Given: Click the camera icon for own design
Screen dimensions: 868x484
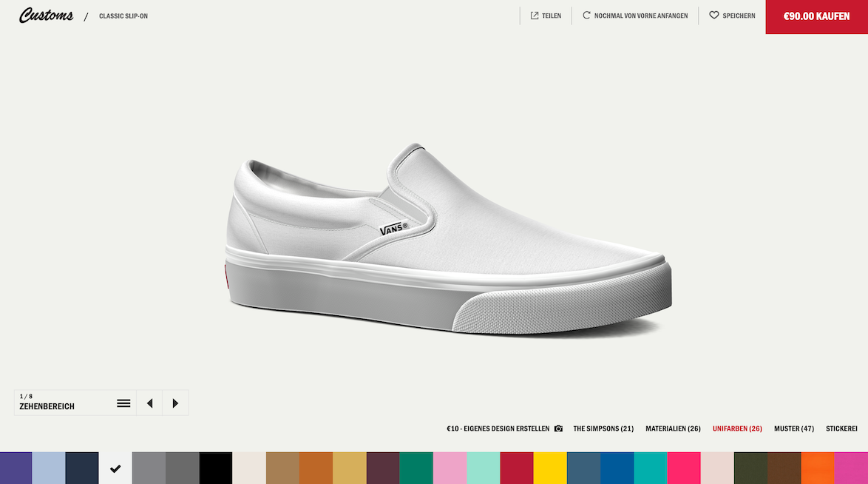Looking at the screenshot, I should click(558, 428).
